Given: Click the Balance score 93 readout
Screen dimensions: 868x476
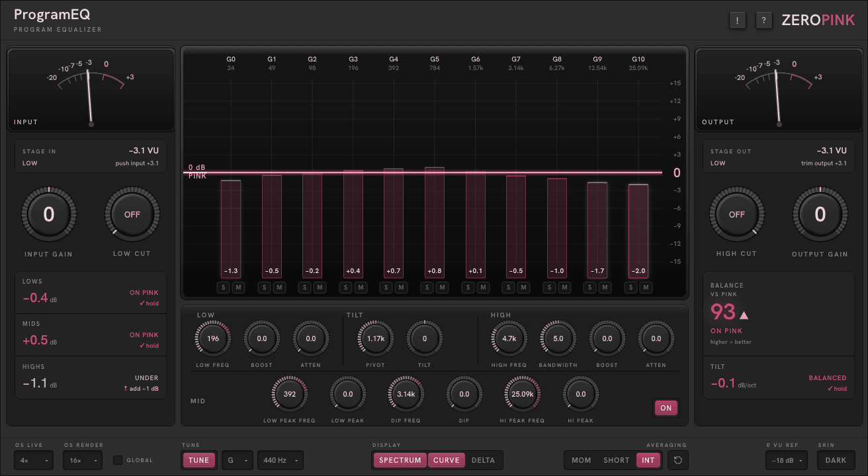Looking at the screenshot, I should click(724, 311).
